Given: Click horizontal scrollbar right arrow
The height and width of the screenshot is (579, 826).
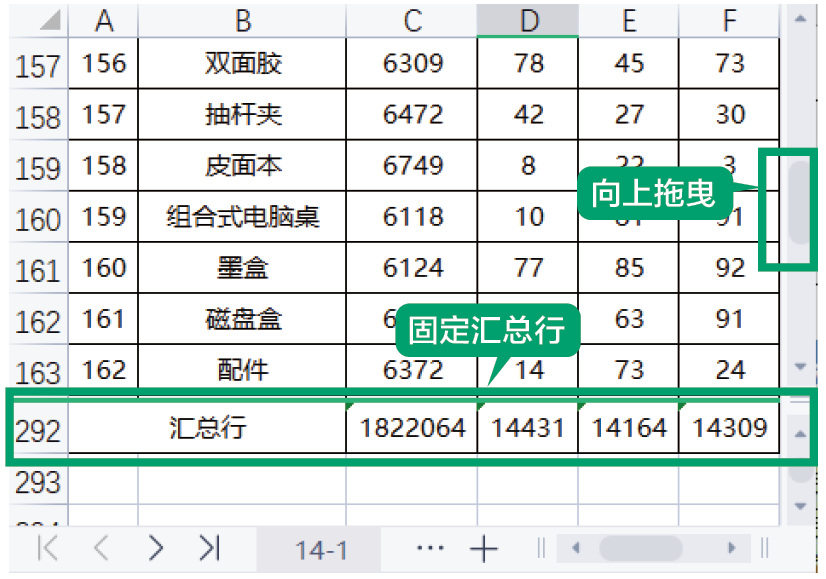Looking at the screenshot, I should coord(732,548).
